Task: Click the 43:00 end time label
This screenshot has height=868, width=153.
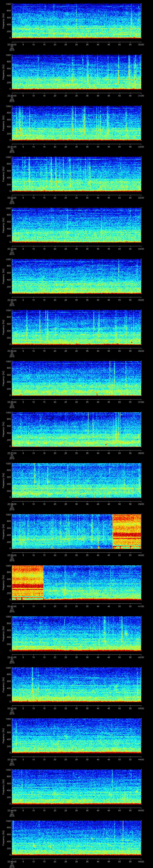Action: click(x=141, y=708)
